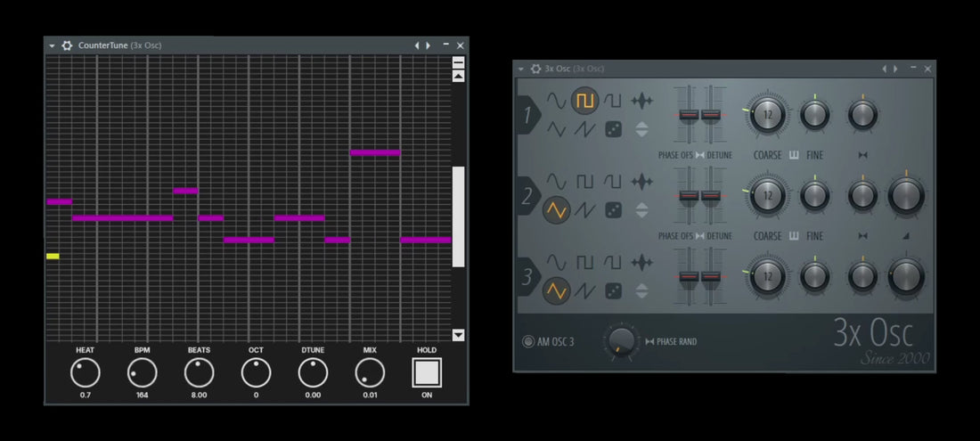Go to next preset in CounterTune window
The width and height of the screenshot is (980, 441).
(429, 45)
